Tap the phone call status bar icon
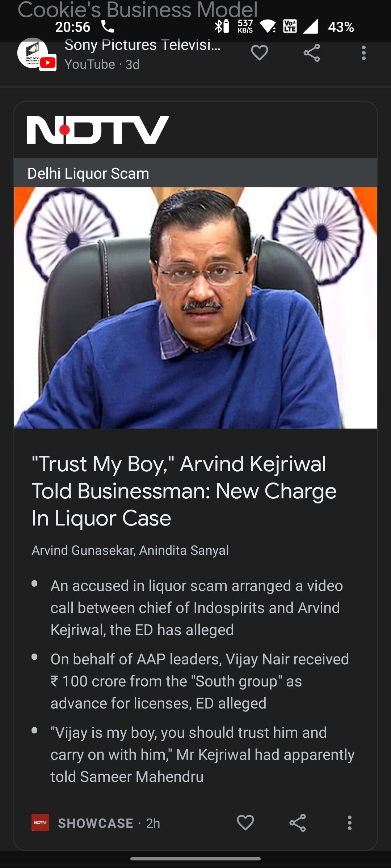The width and height of the screenshot is (391, 868). point(107,26)
